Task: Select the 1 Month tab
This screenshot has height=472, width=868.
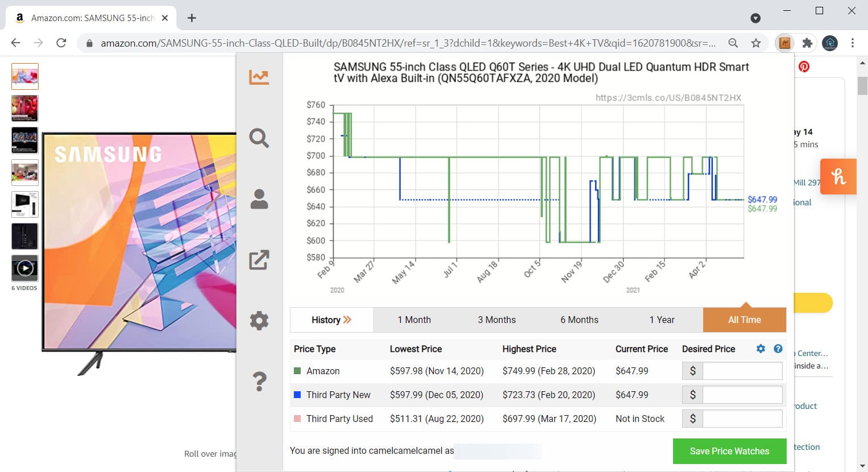Action: tap(414, 320)
